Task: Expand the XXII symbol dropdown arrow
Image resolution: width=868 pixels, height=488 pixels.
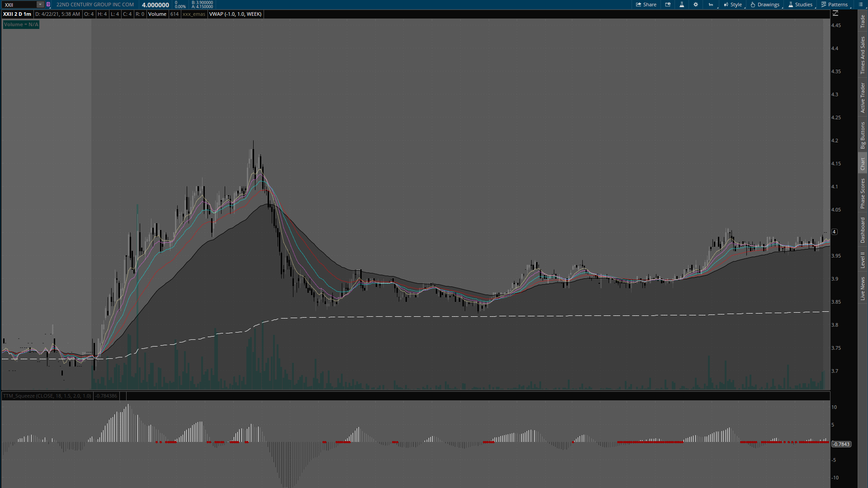Action: [40, 5]
